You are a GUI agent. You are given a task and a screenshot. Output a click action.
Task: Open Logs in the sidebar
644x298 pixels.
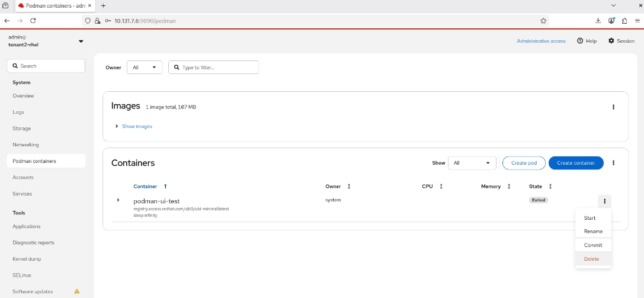point(46,112)
